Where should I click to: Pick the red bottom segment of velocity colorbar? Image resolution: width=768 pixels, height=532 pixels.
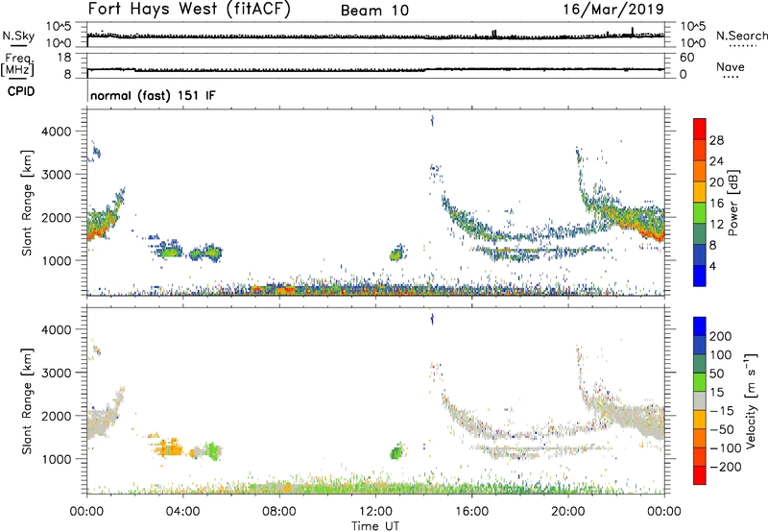click(x=700, y=475)
